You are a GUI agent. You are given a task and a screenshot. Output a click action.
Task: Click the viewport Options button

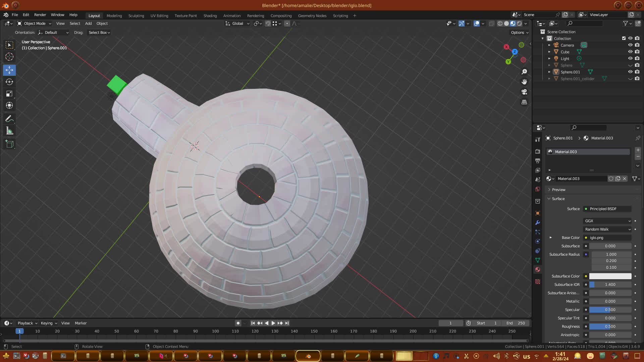[x=519, y=33]
